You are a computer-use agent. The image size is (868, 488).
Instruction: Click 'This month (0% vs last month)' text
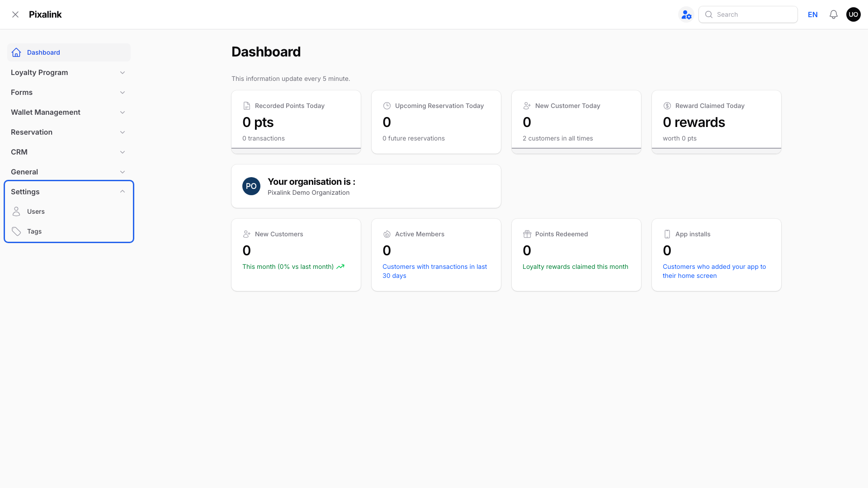[x=288, y=267]
